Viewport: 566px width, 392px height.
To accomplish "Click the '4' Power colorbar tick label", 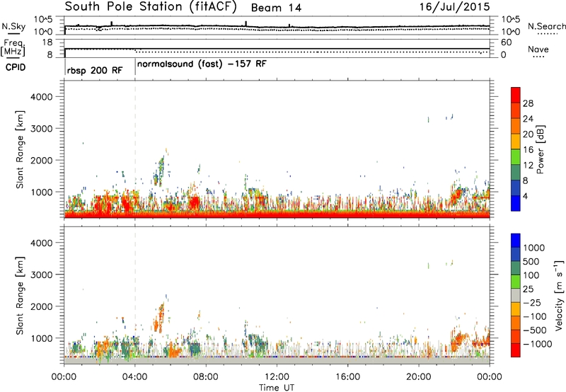I will click(526, 196).
